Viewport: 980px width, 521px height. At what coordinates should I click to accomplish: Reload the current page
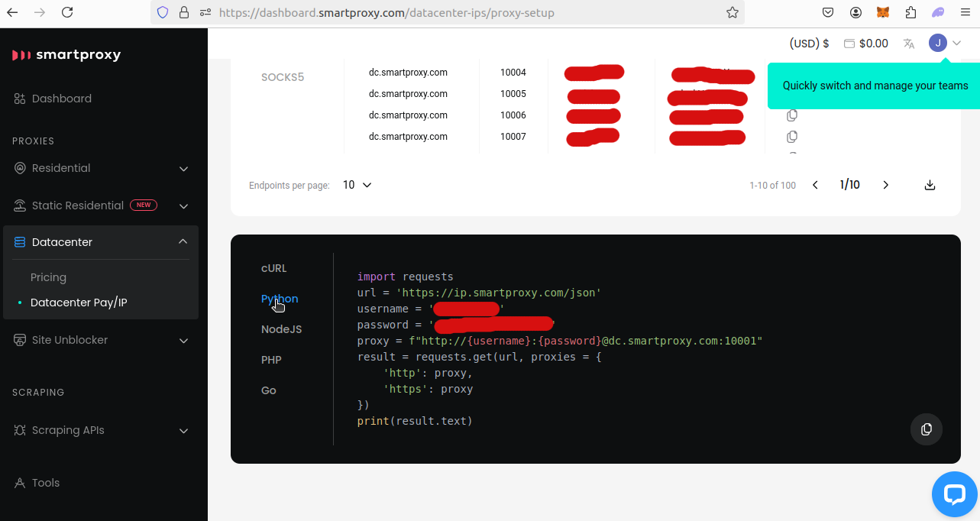67,12
